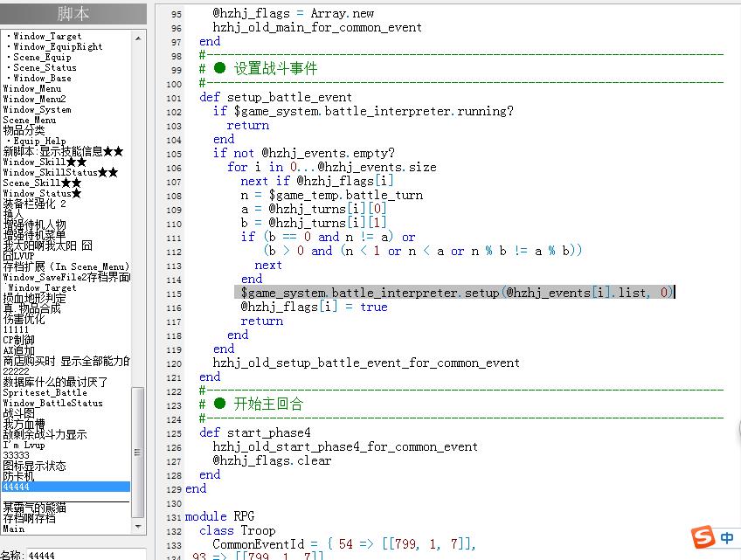Image resolution: width=741 pixels, height=560 pixels.
Task: Select the 图标显示状态 script
Action: [x=34, y=466]
